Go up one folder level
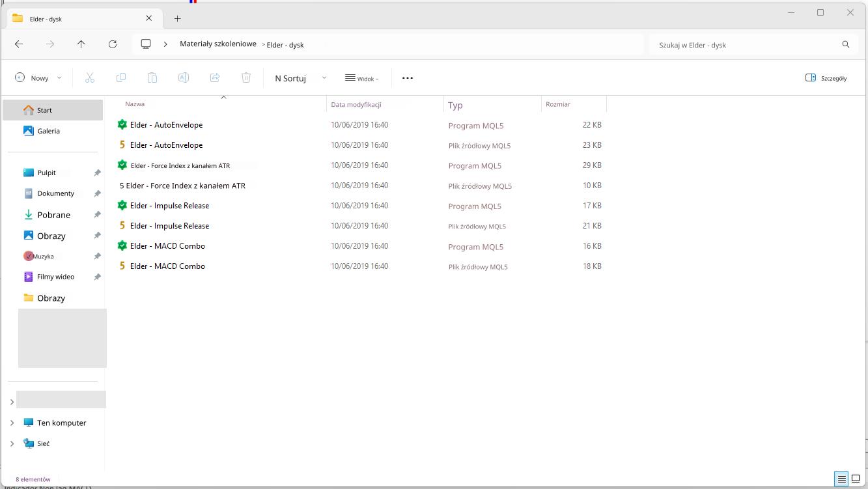The image size is (868, 489). tap(81, 44)
